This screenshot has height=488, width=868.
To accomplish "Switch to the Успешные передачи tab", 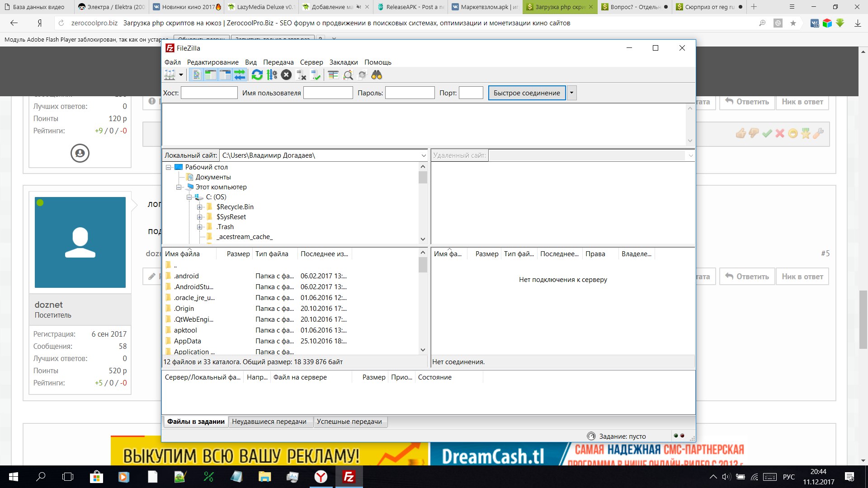I will coord(349,422).
